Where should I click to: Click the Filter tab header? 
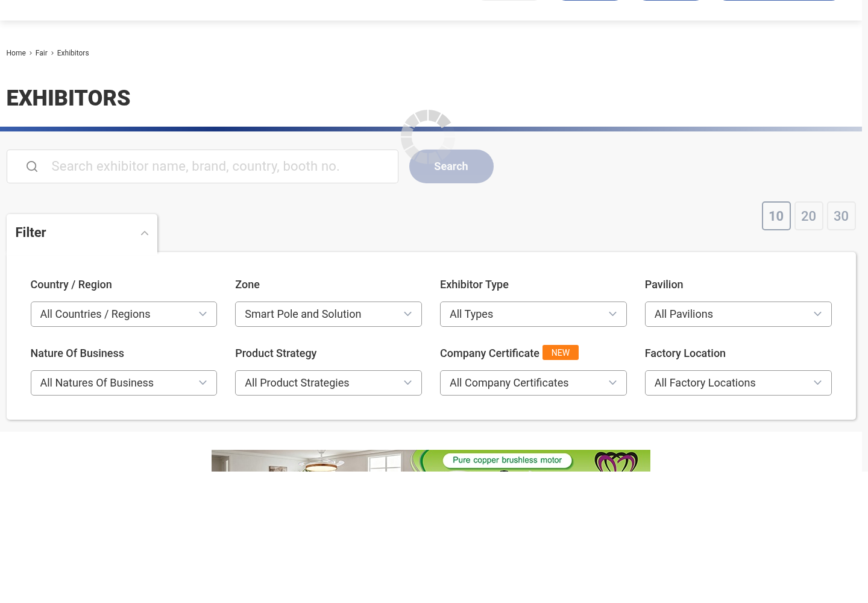82,233
